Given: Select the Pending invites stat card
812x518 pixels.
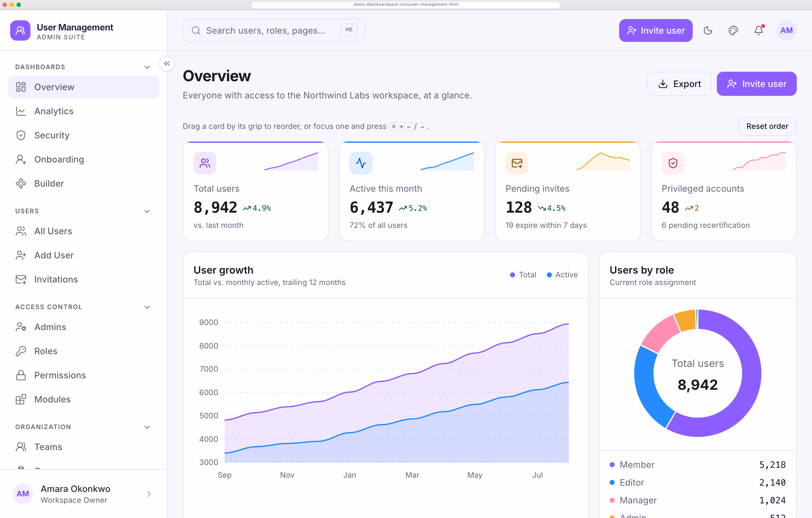Looking at the screenshot, I should [x=567, y=191].
